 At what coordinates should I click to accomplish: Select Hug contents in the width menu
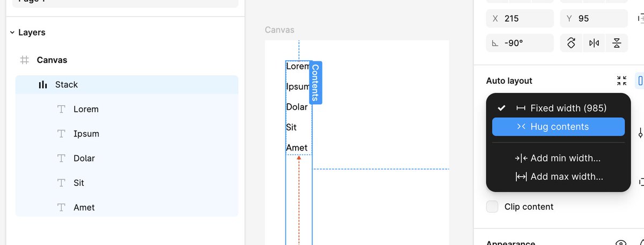coord(558,127)
